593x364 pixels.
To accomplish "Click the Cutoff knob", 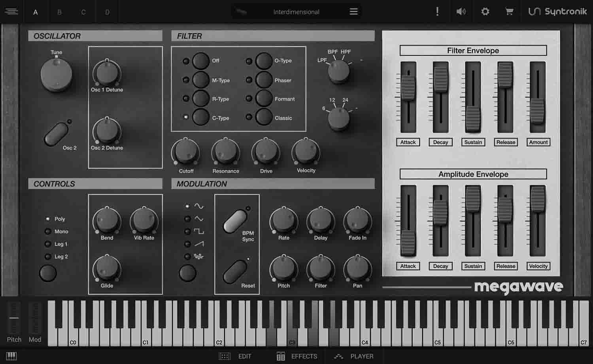I will [x=186, y=152].
